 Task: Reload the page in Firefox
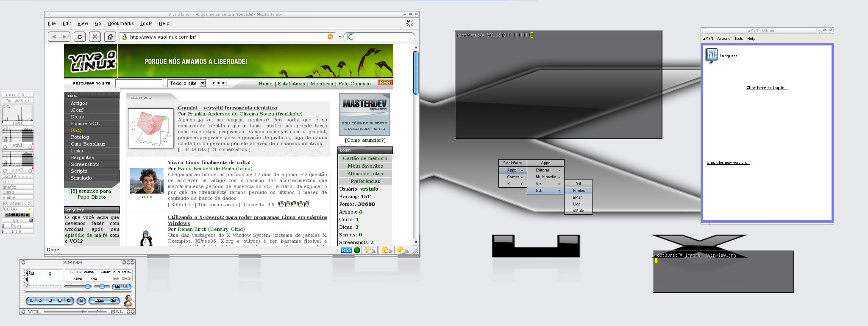coord(80,37)
